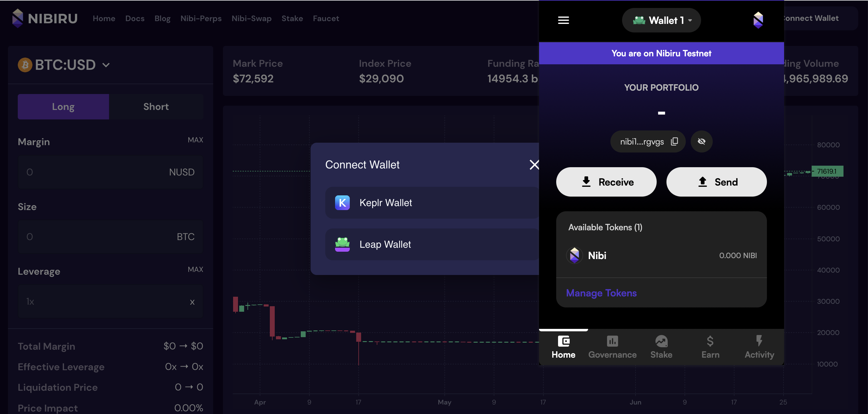
Task: Open the Activity tab in Leap wallet
Action: (x=759, y=347)
